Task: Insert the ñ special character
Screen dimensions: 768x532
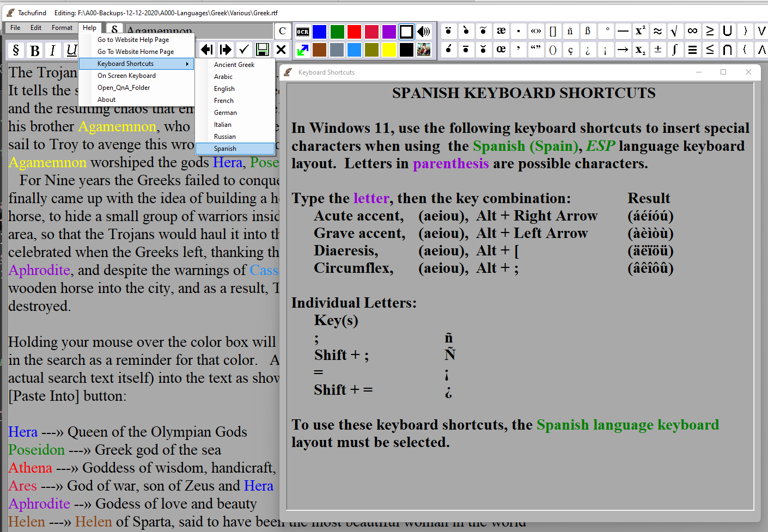Action: [x=570, y=31]
